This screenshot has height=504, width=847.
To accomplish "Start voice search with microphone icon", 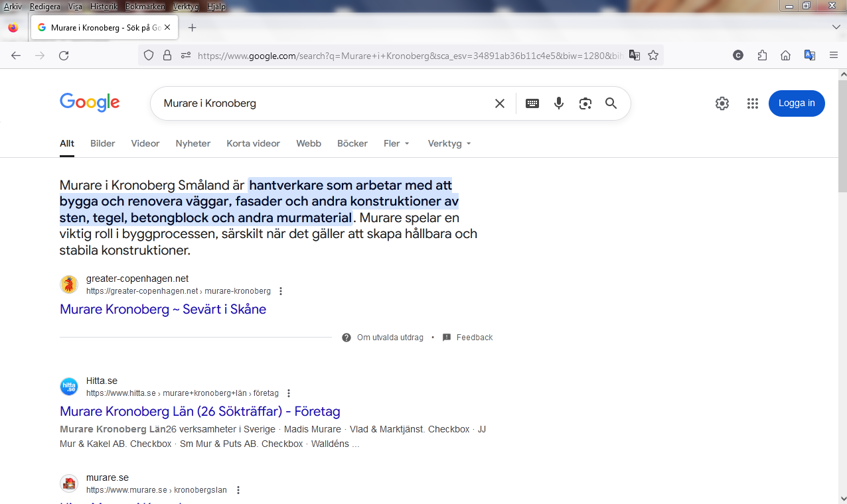I will (559, 103).
